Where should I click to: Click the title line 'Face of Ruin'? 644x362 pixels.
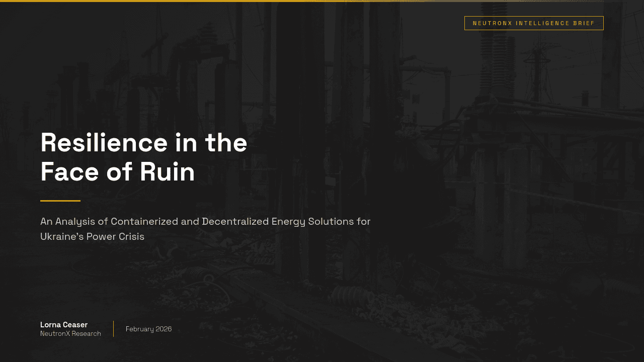118,172
